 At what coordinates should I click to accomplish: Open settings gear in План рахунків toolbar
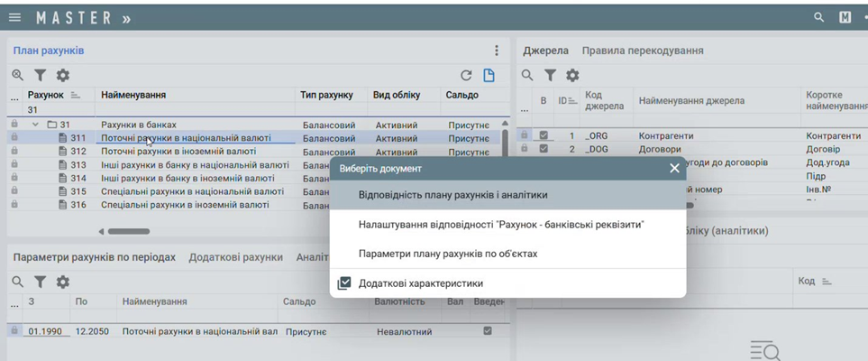click(x=62, y=76)
